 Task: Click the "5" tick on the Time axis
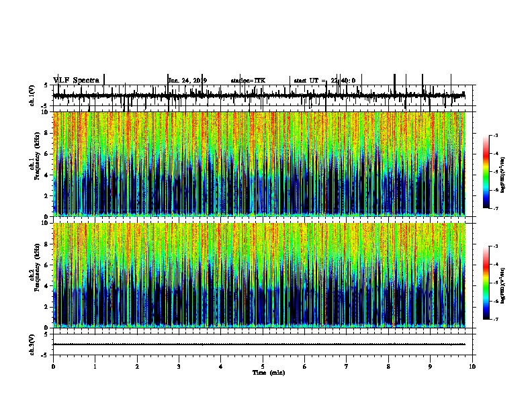point(263,367)
